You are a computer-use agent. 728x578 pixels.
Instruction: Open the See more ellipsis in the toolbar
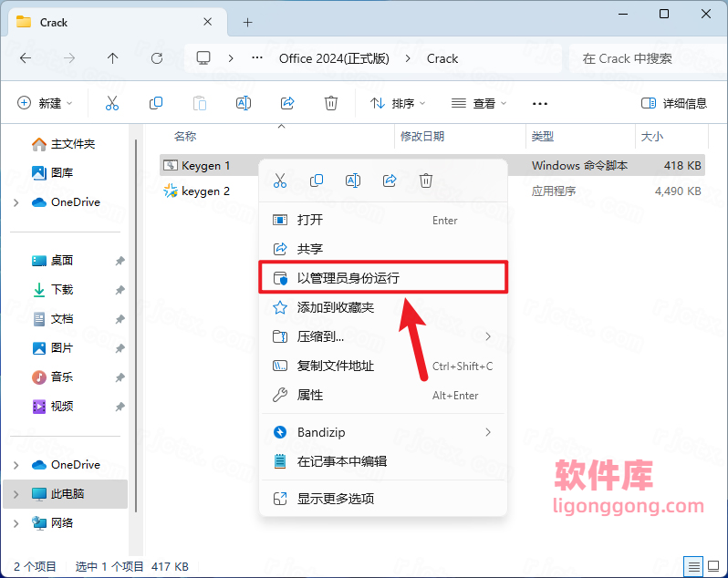pyautogui.click(x=539, y=103)
